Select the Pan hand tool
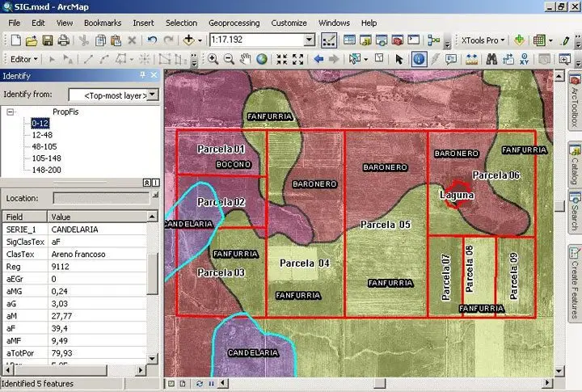Viewport: 582px width, 392px height. tap(246, 59)
